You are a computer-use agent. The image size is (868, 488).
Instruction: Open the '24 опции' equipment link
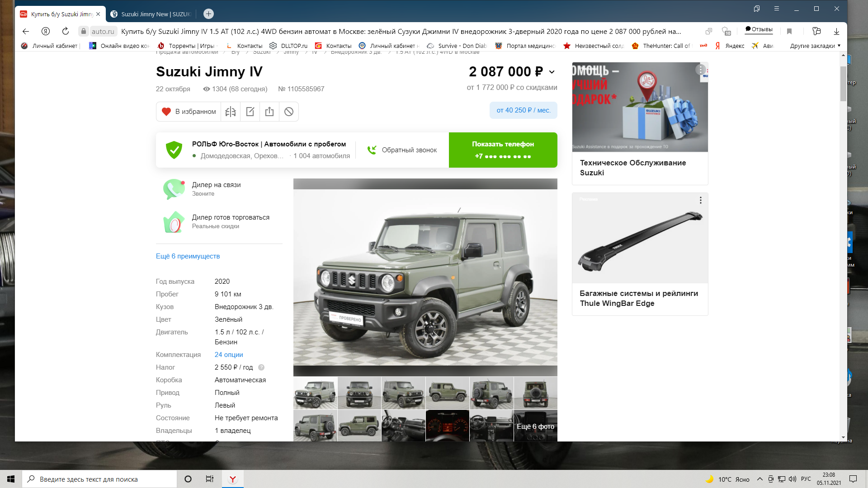coord(229,355)
